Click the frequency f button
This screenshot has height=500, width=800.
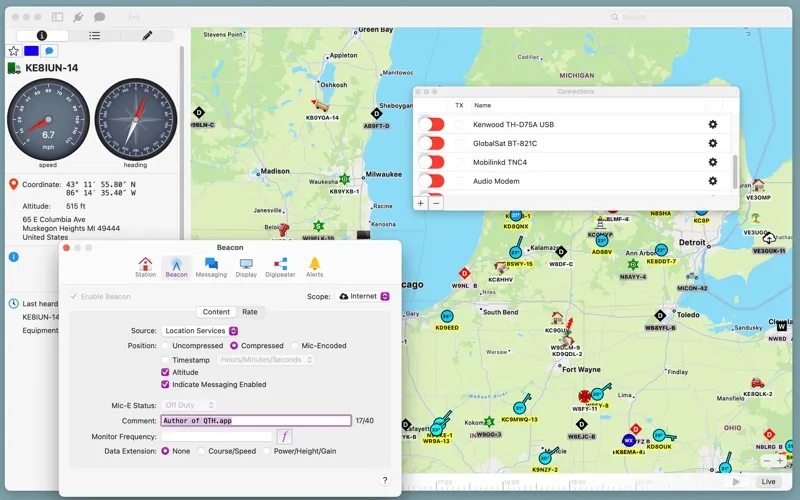click(284, 437)
